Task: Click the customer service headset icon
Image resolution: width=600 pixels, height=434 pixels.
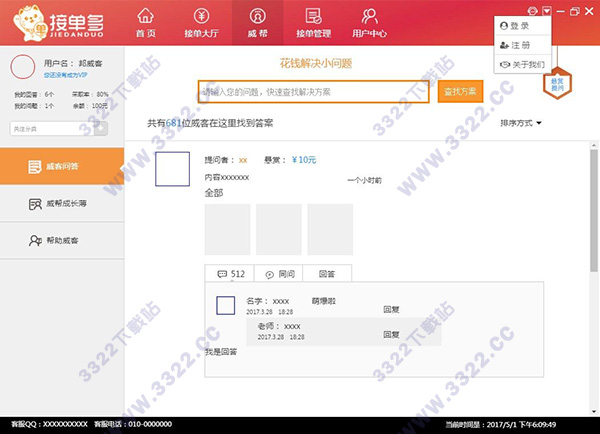Action: coord(533,11)
